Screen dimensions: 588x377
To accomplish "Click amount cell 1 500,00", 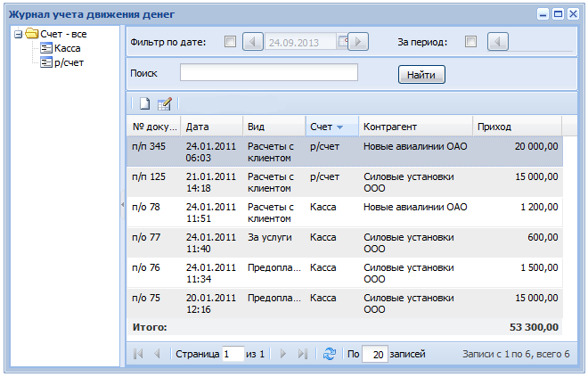I will point(539,268).
